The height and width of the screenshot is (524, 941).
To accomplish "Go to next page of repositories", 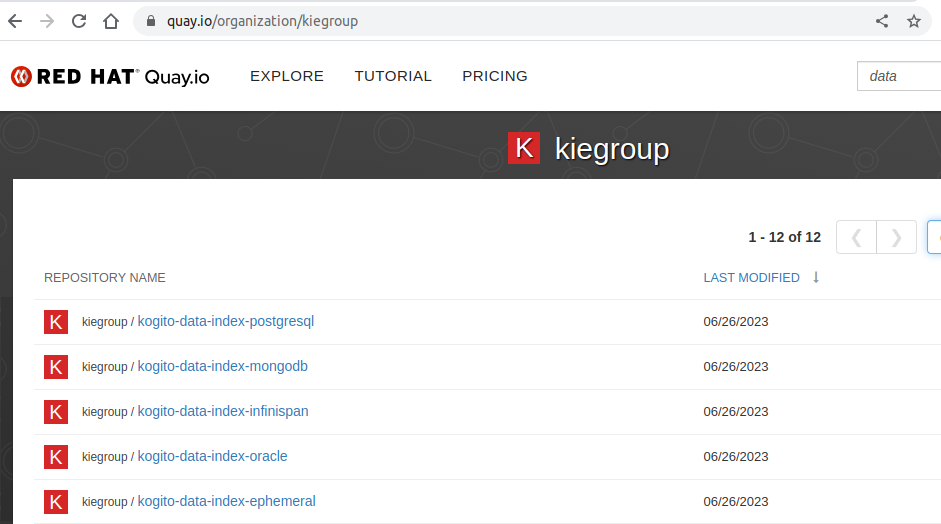I will point(897,238).
